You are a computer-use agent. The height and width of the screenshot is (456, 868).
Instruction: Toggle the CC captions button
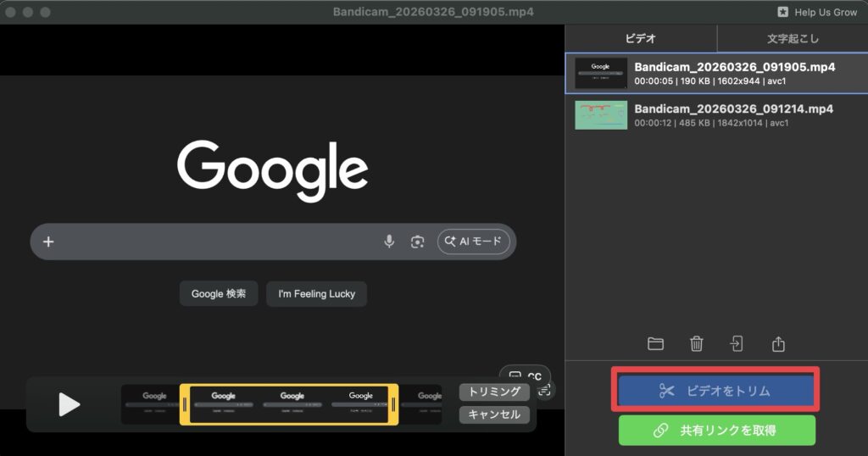pos(526,376)
